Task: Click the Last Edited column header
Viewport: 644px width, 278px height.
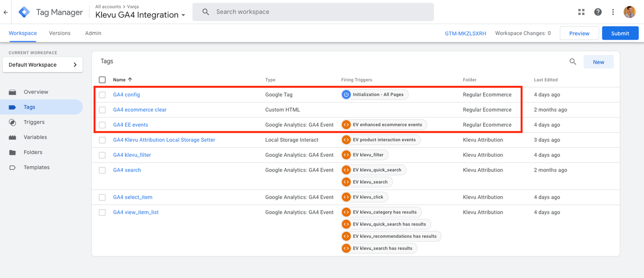Action: (x=546, y=79)
